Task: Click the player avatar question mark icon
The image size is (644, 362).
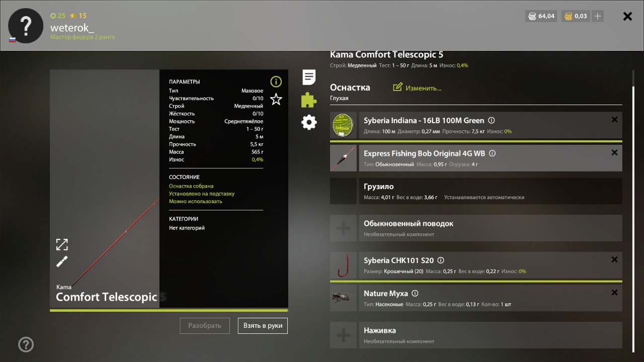Action: (x=26, y=25)
